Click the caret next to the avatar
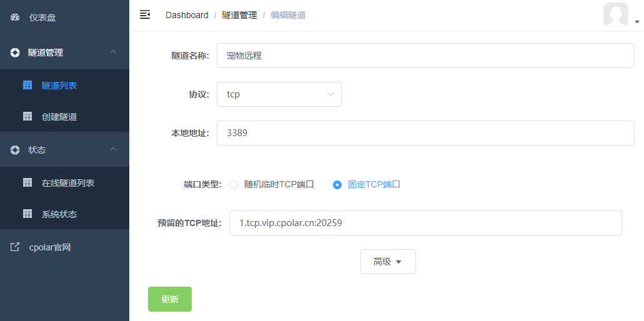644x321 pixels. pos(637,21)
